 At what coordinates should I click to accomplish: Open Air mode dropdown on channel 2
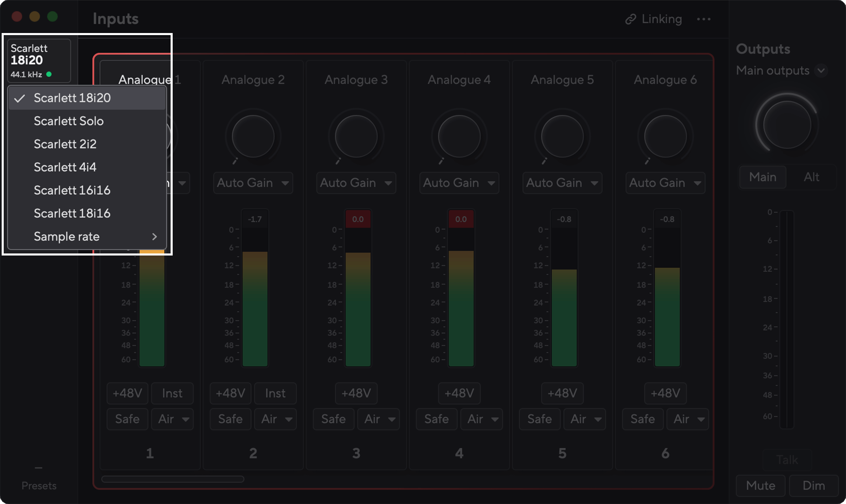(x=275, y=419)
